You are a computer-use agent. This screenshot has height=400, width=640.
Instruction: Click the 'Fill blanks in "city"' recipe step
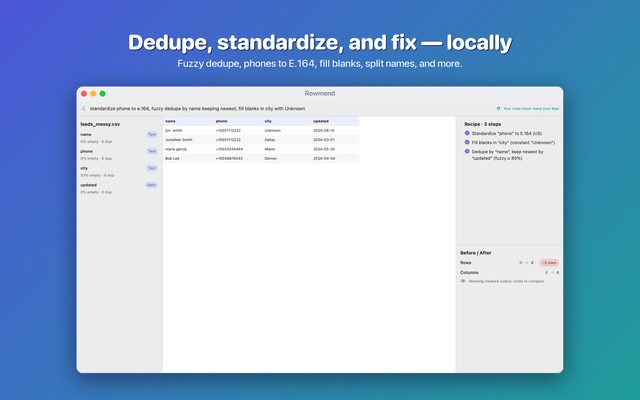(x=513, y=142)
